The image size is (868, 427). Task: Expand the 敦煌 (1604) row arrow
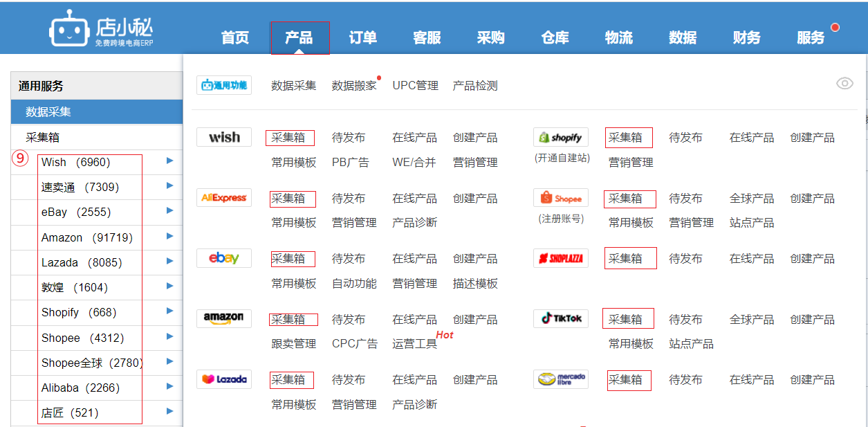coord(169,286)
